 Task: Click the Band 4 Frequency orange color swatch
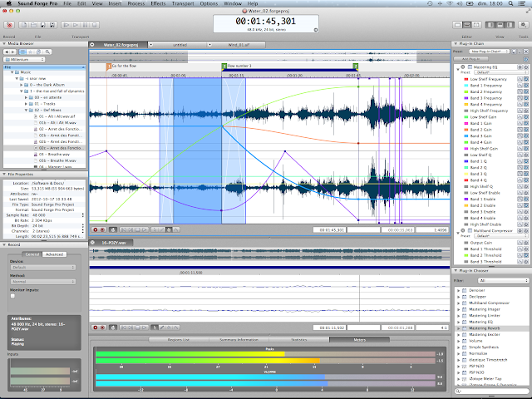(465, 105)
